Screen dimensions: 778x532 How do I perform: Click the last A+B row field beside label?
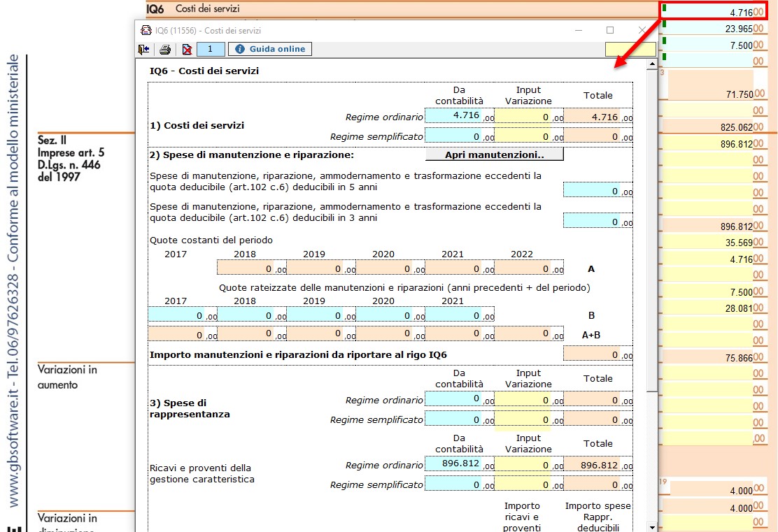[x=530, y=334]
